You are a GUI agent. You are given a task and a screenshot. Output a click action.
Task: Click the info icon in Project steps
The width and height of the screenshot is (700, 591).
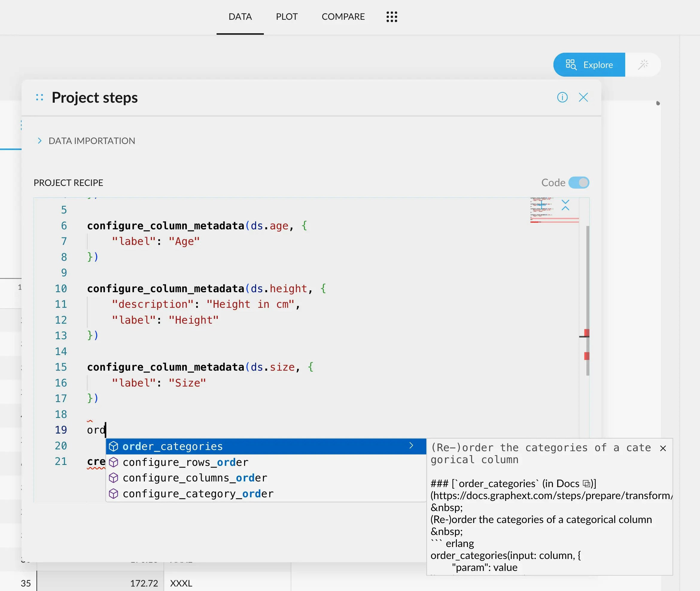(562, 98)
